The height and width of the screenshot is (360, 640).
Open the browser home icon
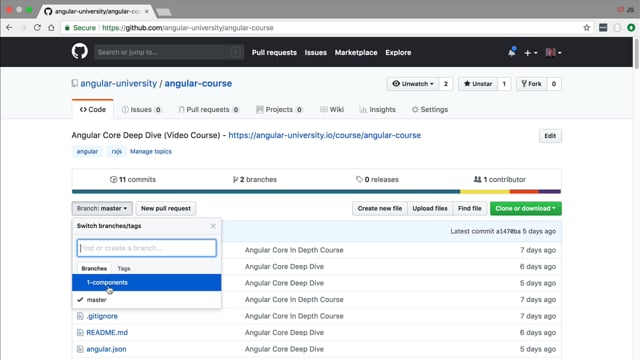51,28
